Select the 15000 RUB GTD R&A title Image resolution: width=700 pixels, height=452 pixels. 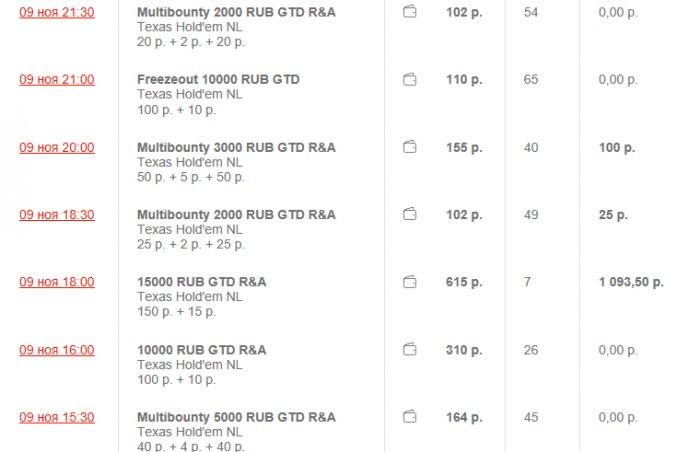pos(201,282)
